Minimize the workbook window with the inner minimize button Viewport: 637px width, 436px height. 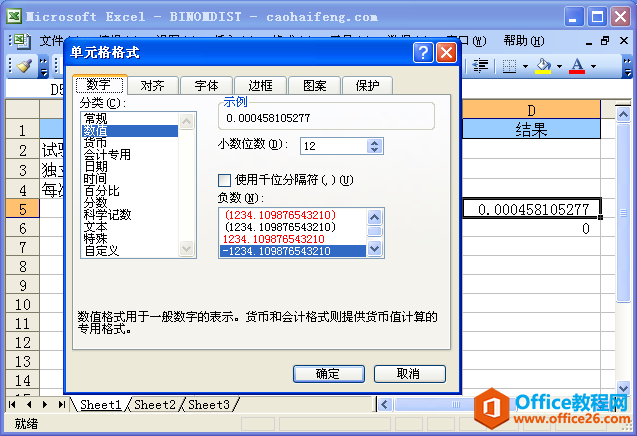(x=589, y=41)
